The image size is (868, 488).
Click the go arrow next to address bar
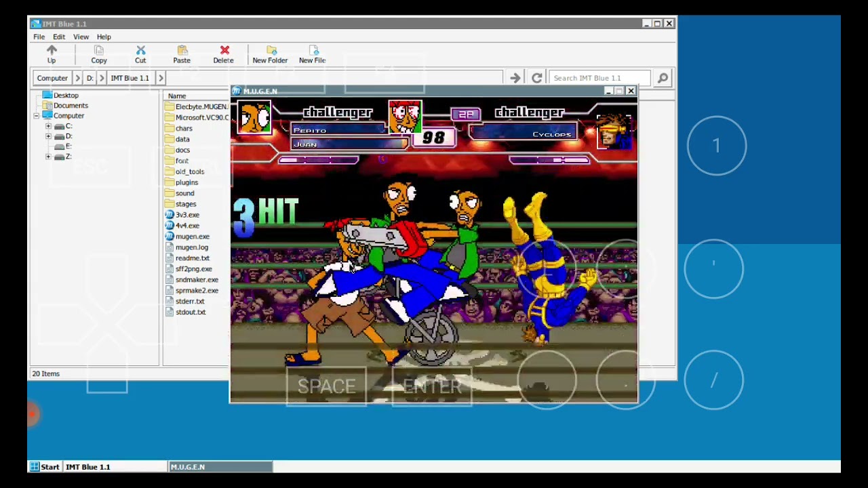click(x=515, y=78)
